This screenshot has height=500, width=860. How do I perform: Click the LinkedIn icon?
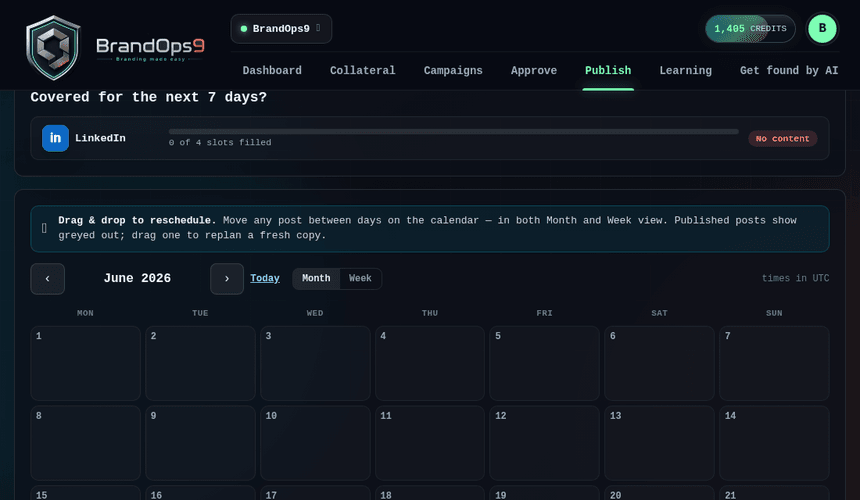pyautogui.click(x=55, y=138)
